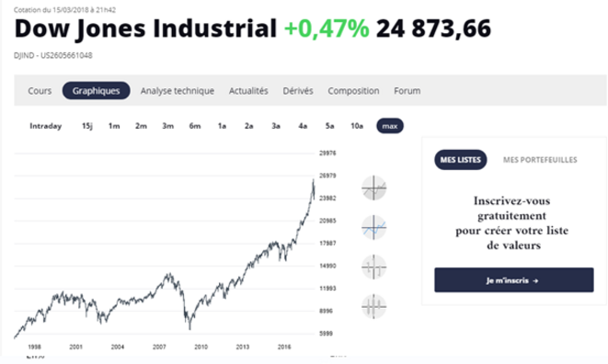Switch chart period to Intraday

point(46,126)
